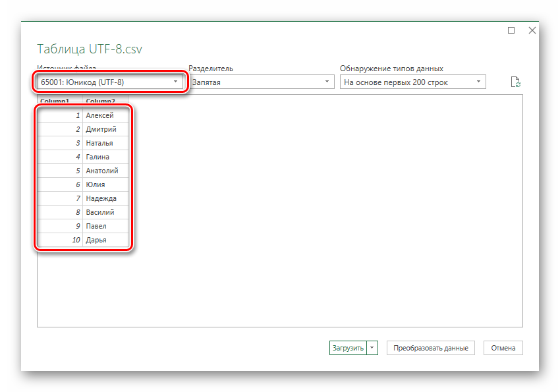Open the file origin encoding dropdown

pyautogui.click(x=109, y=82)
